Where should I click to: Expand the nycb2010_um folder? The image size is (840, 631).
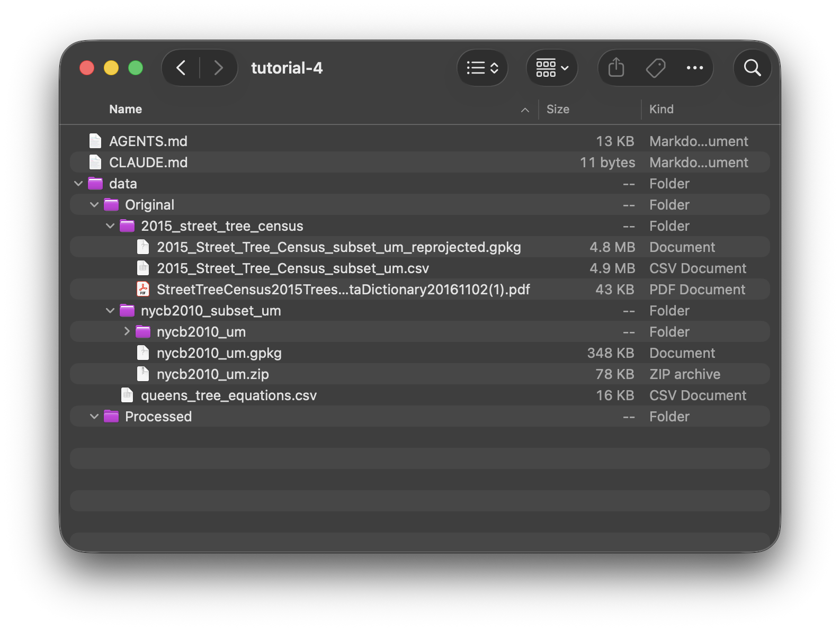coord(127,331)
